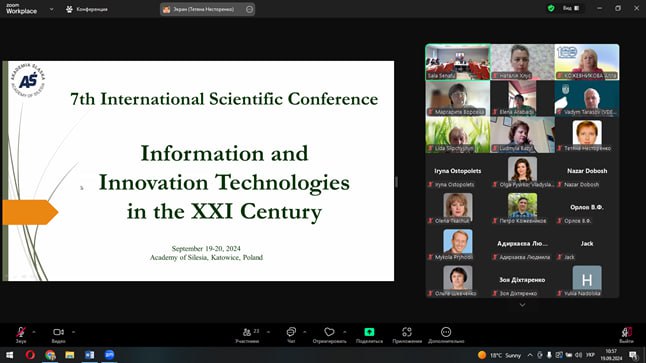Click the Выйти leave meeting button
Image resolution: width=646 pixels, height=363 pixels.
click(x=626, y=335)
